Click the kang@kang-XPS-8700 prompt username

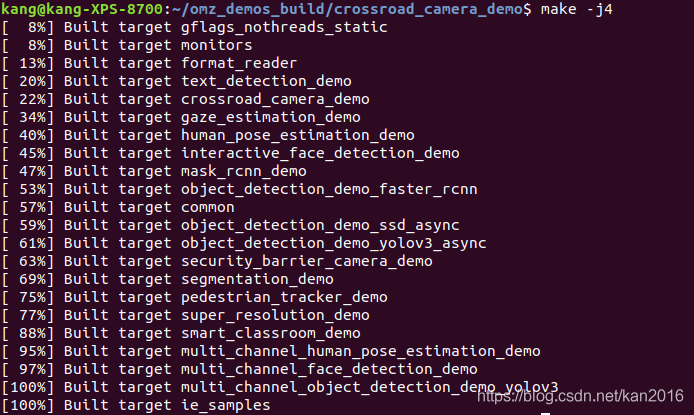81,9
